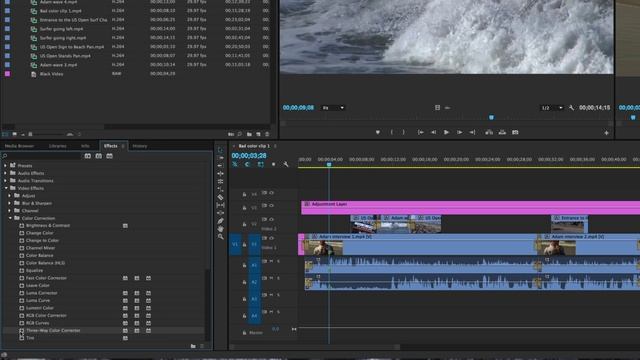Viewport: 640px width, 360px height.
Task: Toggle Linked Selection in timeline
Action: pyautogui.click(x=260, y=164)
